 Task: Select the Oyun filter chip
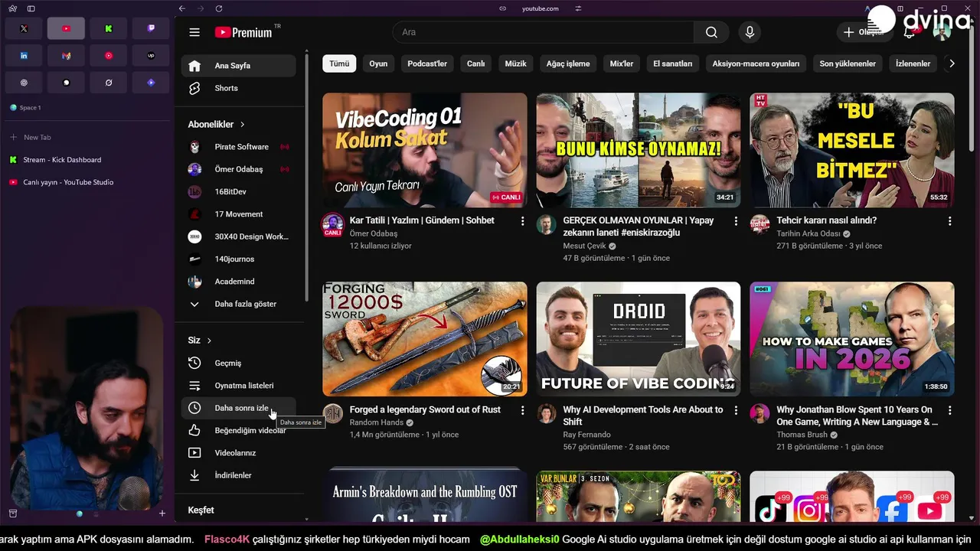pos(378,64)
